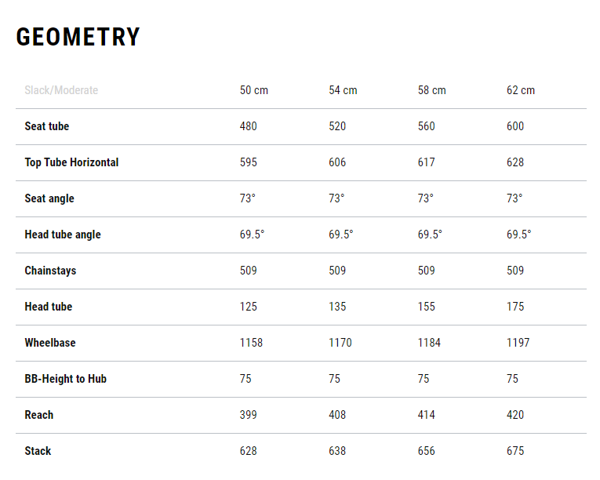Image resolution: width=600 pixels, height=480 pixels.
Task: Select the Reach row label
Action: coord(39,415)
